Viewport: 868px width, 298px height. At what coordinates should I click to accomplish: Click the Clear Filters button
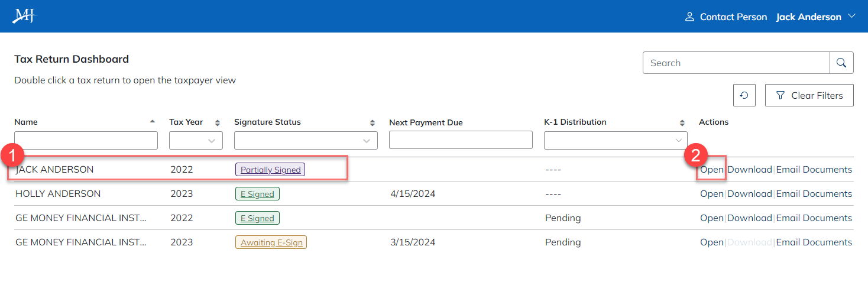809,95
